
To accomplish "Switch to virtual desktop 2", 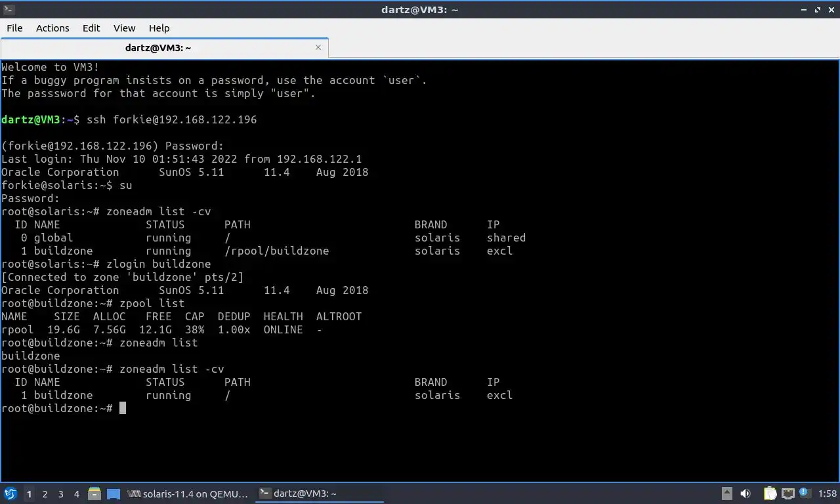I will click(45, 493).
